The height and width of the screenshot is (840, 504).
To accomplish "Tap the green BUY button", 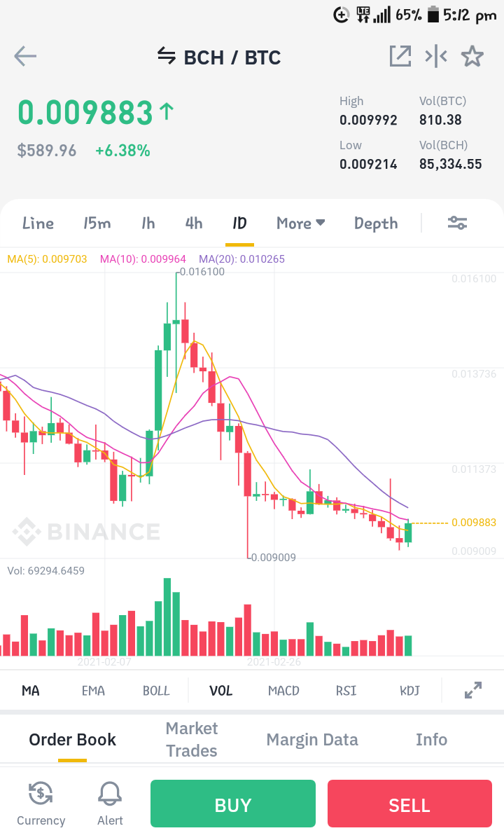I will pos(232,804).
